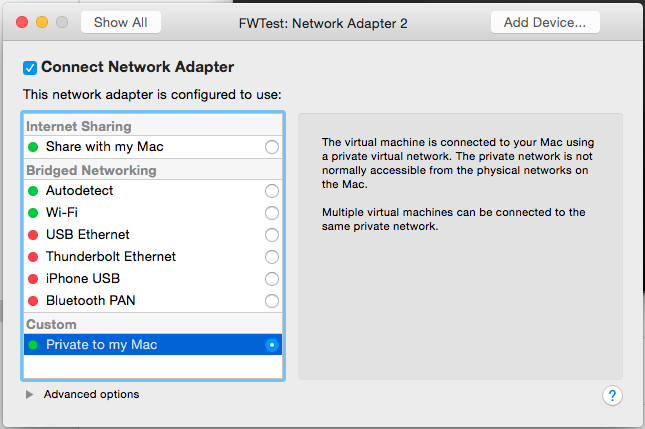645x429 pixels.
Task: Minimize the window with the yellow button
Action: (x=42, y=22)
